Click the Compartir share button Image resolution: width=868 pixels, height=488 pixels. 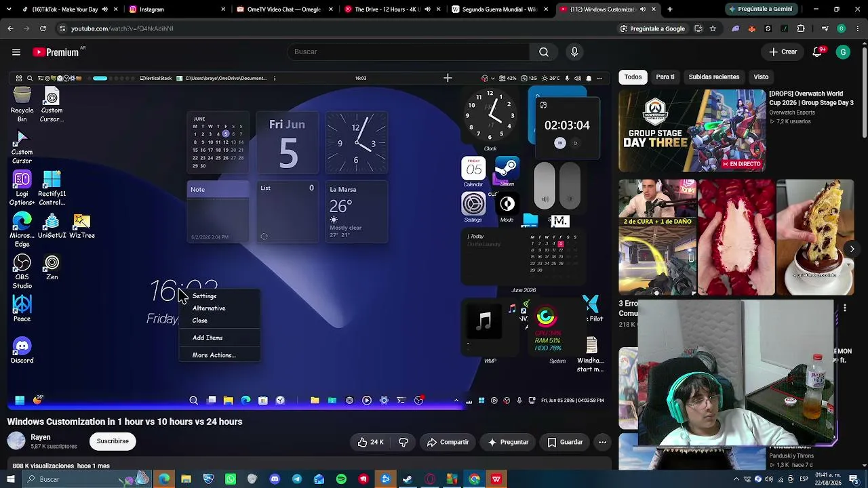click(x=448, y=442)
